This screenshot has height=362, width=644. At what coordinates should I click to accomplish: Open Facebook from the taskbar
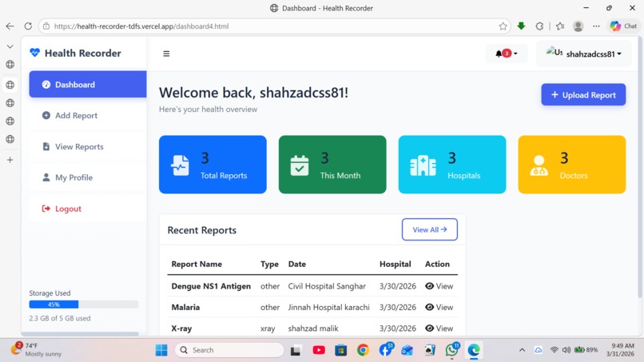pyautogui.click(x=385, y=350)
